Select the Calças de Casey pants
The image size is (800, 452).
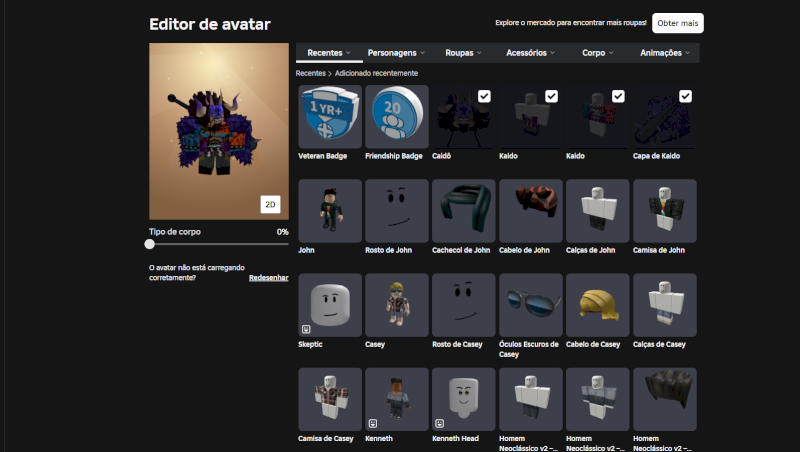[x=664, y=305]
